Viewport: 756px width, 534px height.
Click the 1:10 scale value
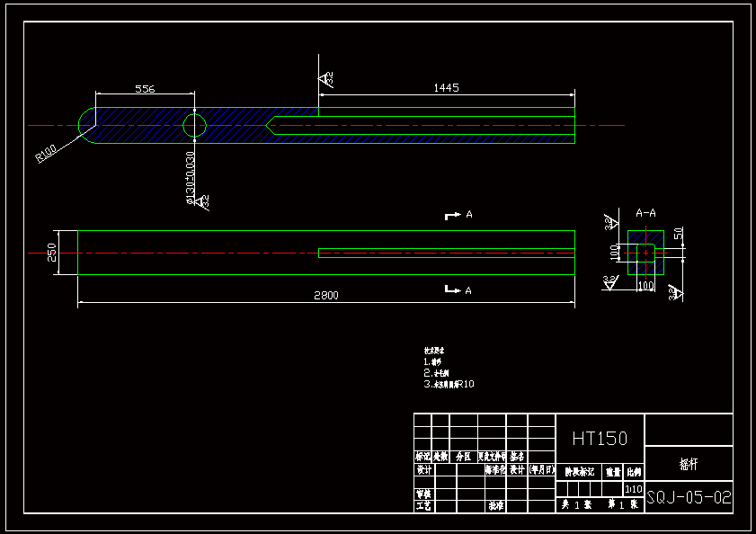634,489
